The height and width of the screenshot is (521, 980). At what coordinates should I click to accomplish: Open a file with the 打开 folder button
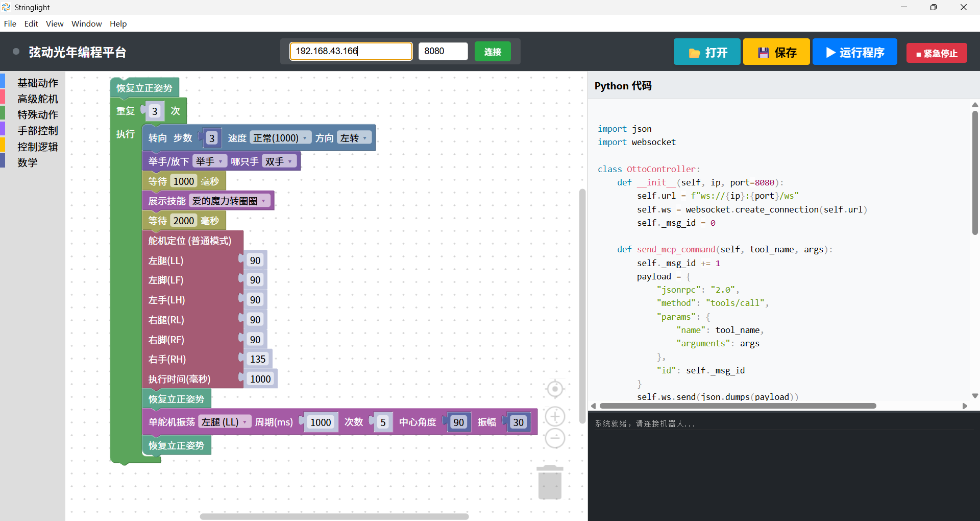[x=706, y=52]
